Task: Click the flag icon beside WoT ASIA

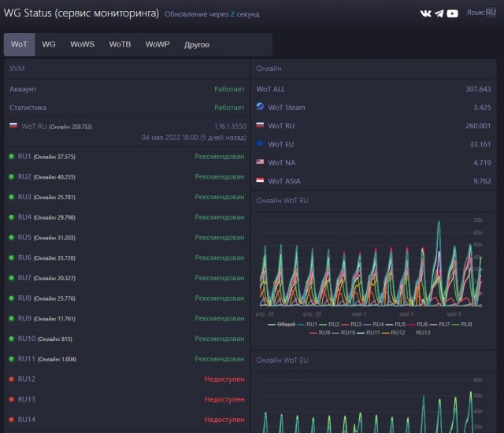Action: point(260,179)
